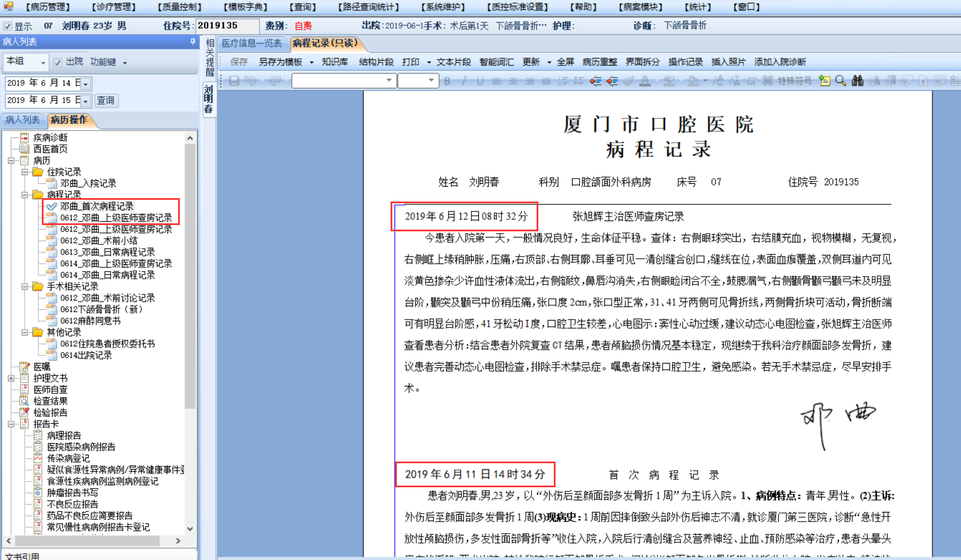
Task: Click the 相关提醒 vertical side tab
Action: click(210, 57)
